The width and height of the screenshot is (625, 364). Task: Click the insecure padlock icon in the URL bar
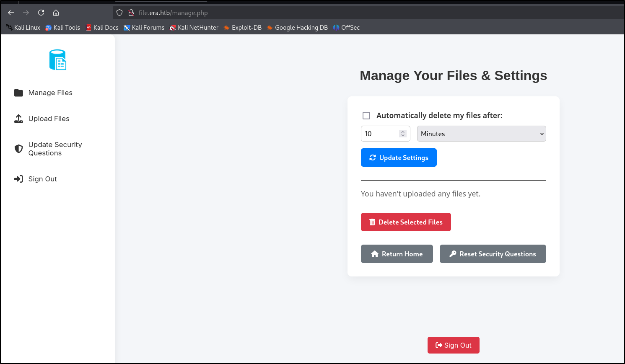point(131,13)
